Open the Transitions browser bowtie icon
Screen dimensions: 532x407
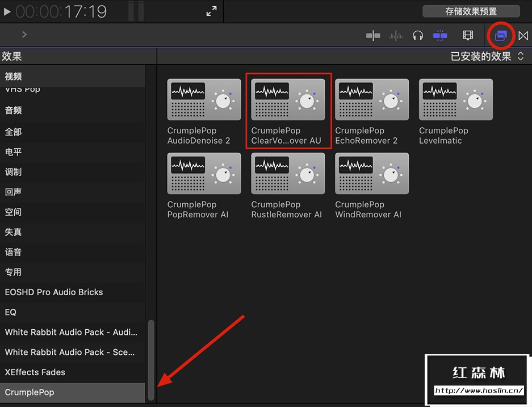pos(523,35)
